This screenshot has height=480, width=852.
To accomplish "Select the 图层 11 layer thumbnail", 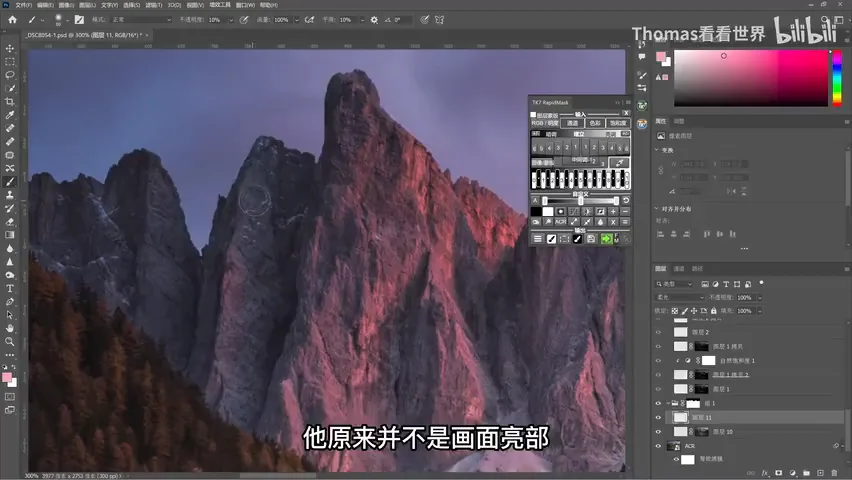I will [680, 417].
